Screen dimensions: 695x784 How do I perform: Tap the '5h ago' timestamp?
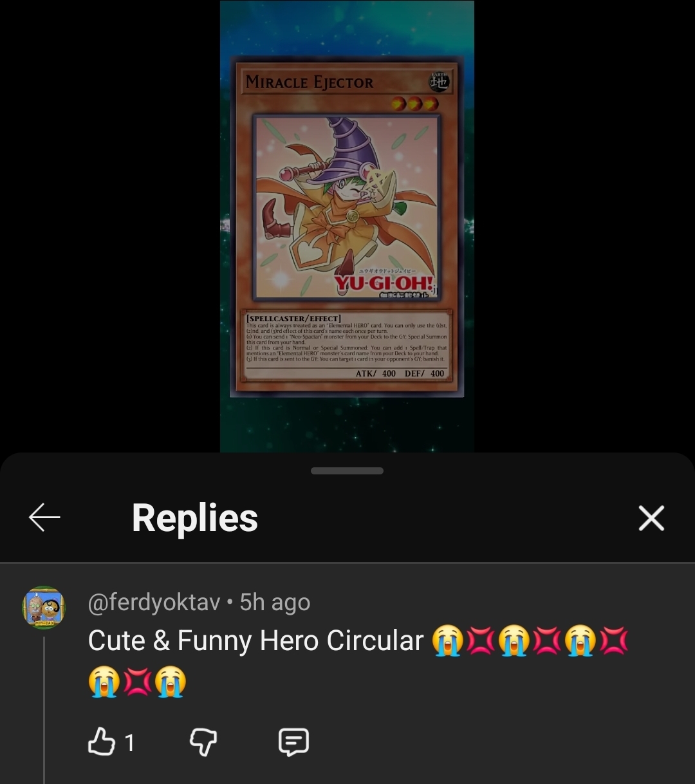(275, 602)
